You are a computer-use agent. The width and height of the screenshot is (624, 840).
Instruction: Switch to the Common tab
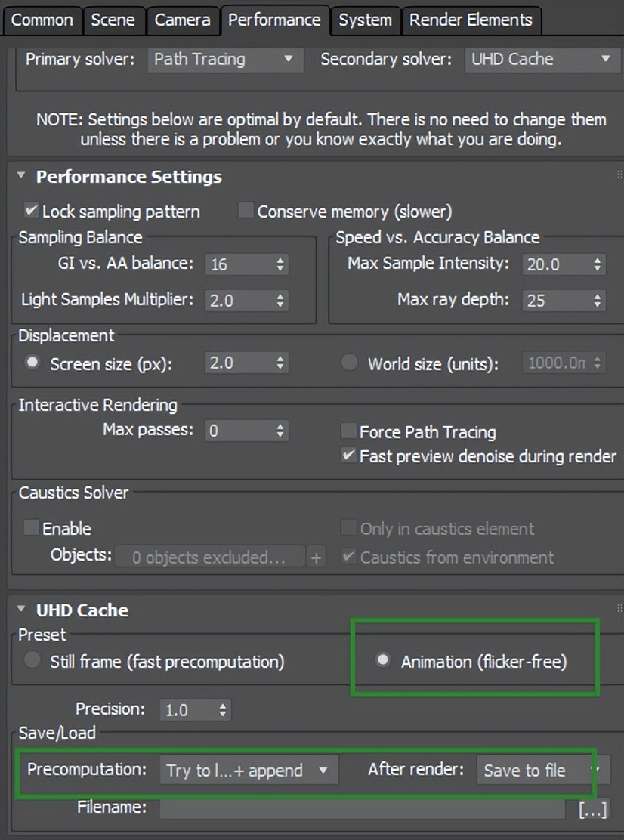[x=42, y=20]
